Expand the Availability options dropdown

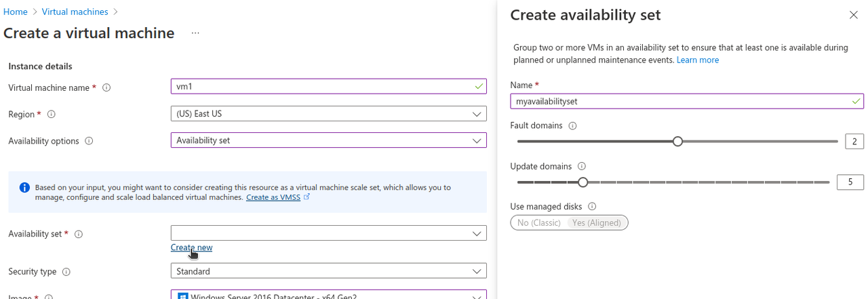(328, 140)
